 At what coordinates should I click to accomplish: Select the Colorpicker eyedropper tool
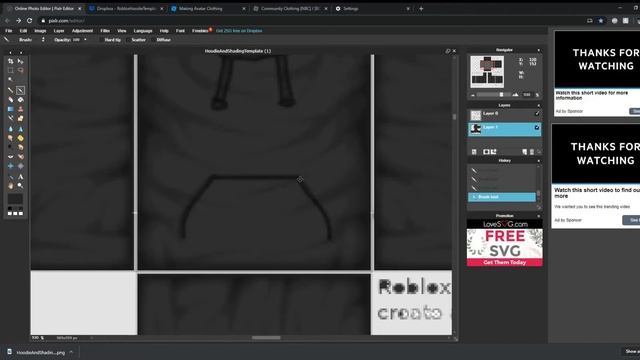[11, 177]
